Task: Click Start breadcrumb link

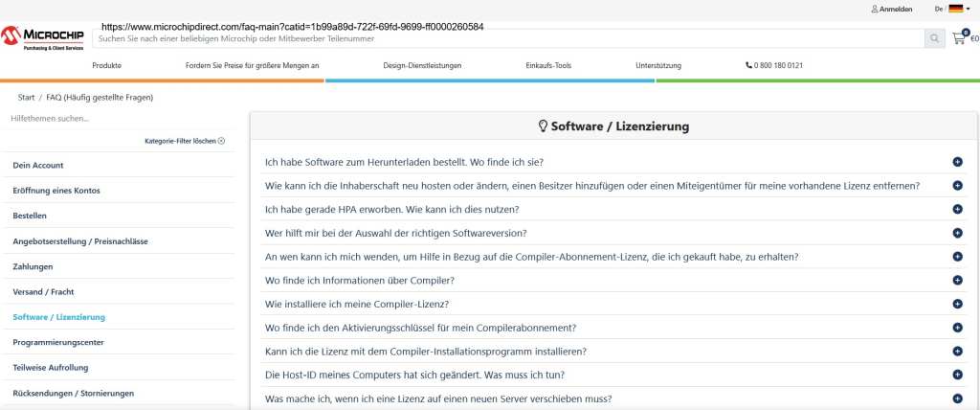Action: 26,98
